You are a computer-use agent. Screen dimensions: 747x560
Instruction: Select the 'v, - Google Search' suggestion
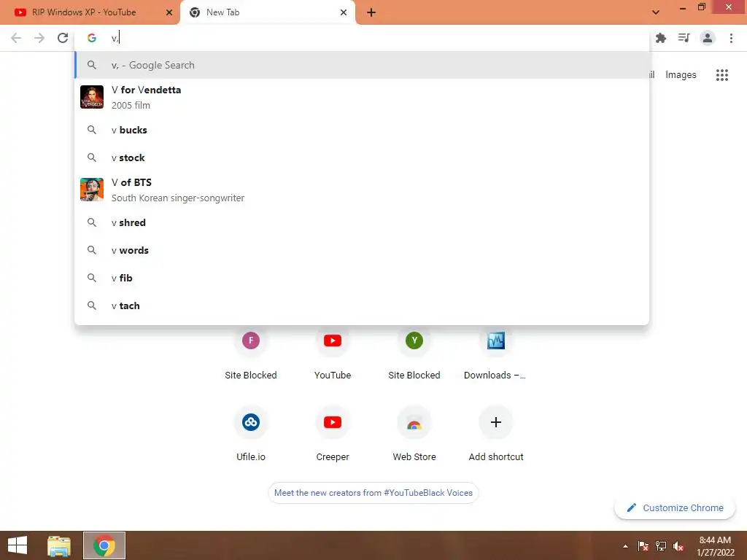pyautogui.click(x=362, y=65)
